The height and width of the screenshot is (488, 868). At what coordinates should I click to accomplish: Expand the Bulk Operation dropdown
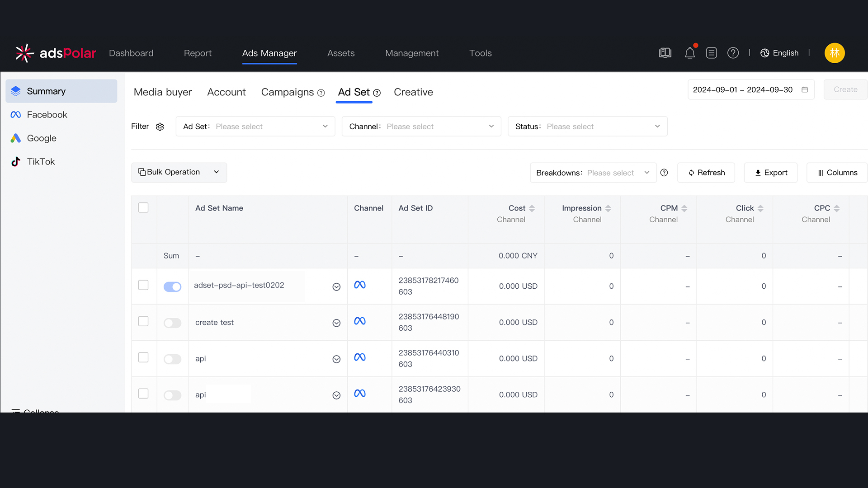coord(179,172)
